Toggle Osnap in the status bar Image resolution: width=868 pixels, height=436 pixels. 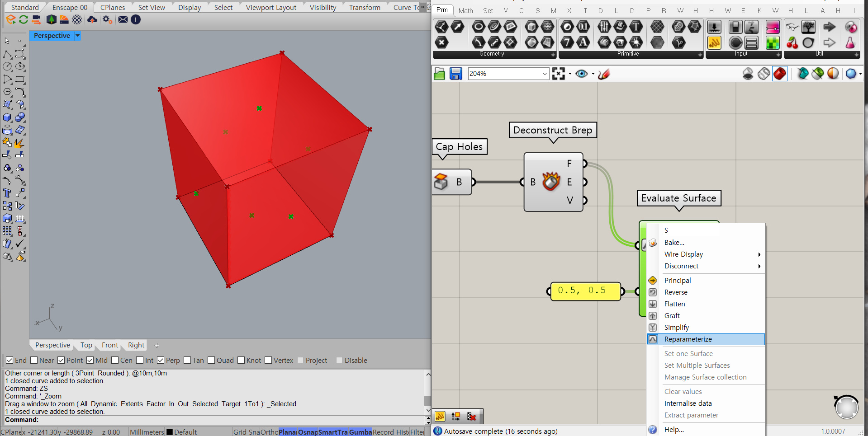pyautogui.click(x=308, y=432)
